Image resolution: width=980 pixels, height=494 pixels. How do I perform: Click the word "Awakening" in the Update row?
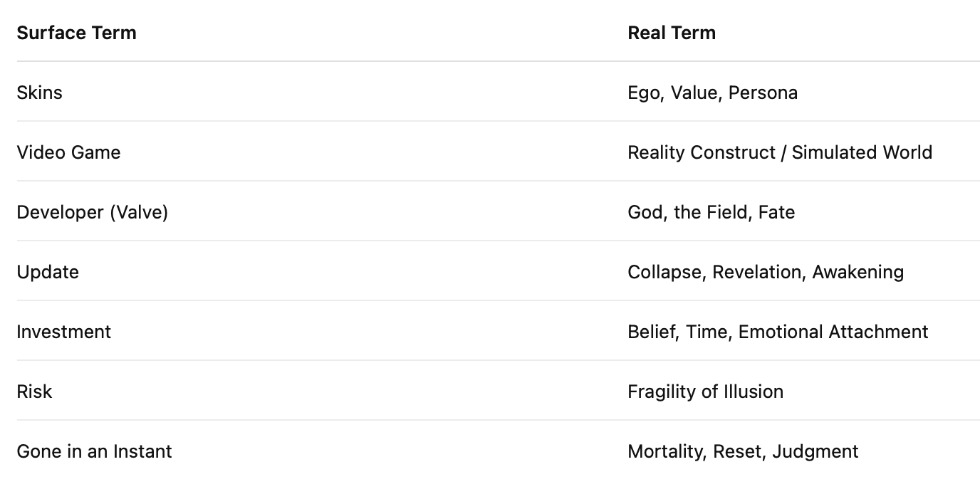[x=857, y=272]
